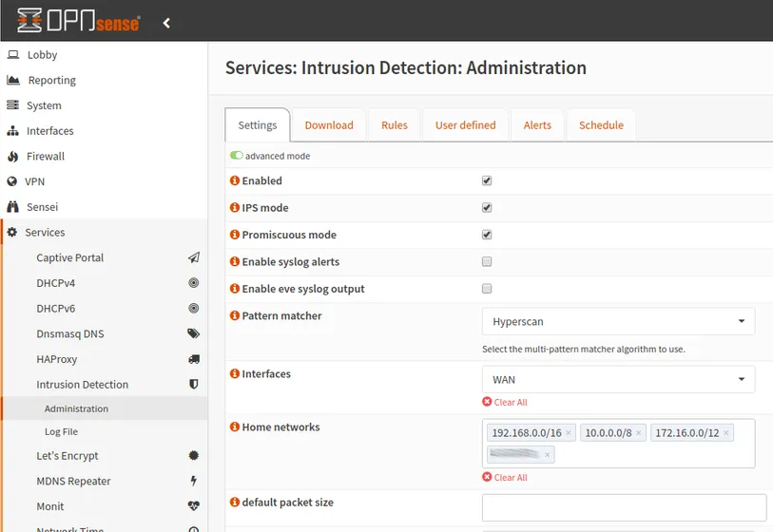This screenshot has width=773, height=532.
Task: Click info icon beside IPS mode
Action: 235,208
